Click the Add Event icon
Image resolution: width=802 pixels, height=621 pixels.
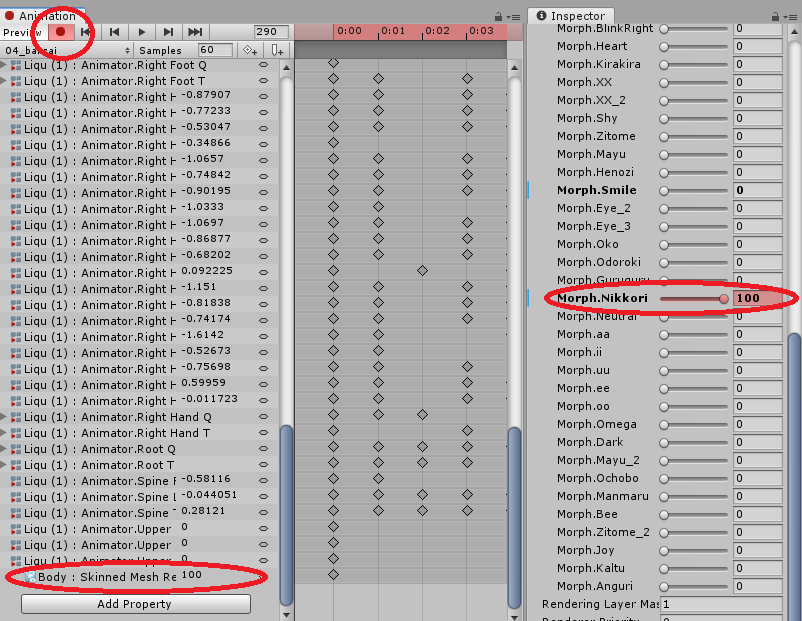tap(277, 50)
